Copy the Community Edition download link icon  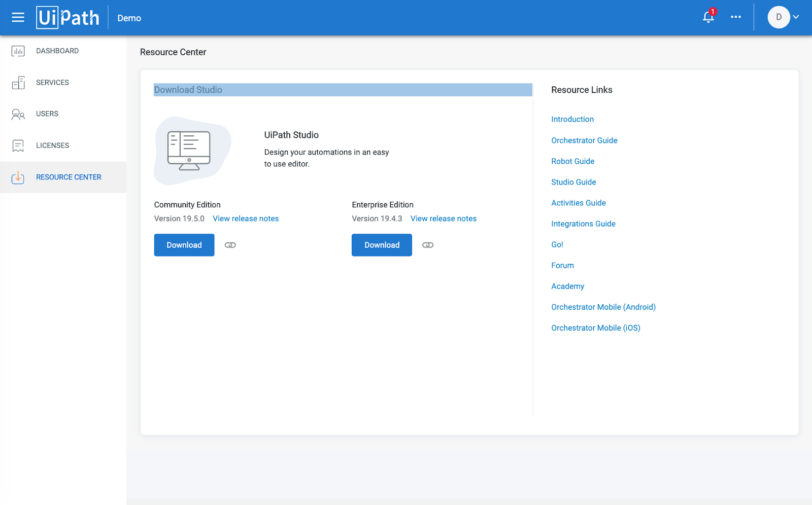[230, 245]
